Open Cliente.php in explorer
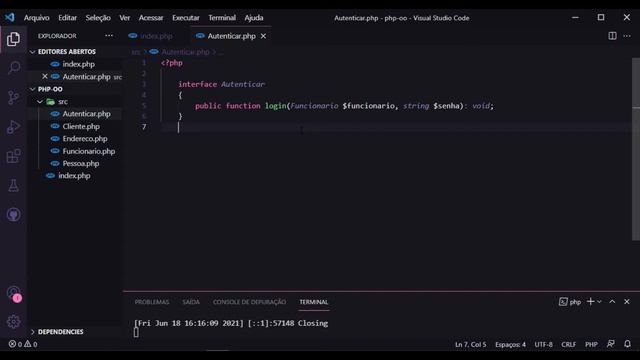Image resolution: width=640 pixels, height=360 pixels. pyautogui.click(x=81, y=126)
